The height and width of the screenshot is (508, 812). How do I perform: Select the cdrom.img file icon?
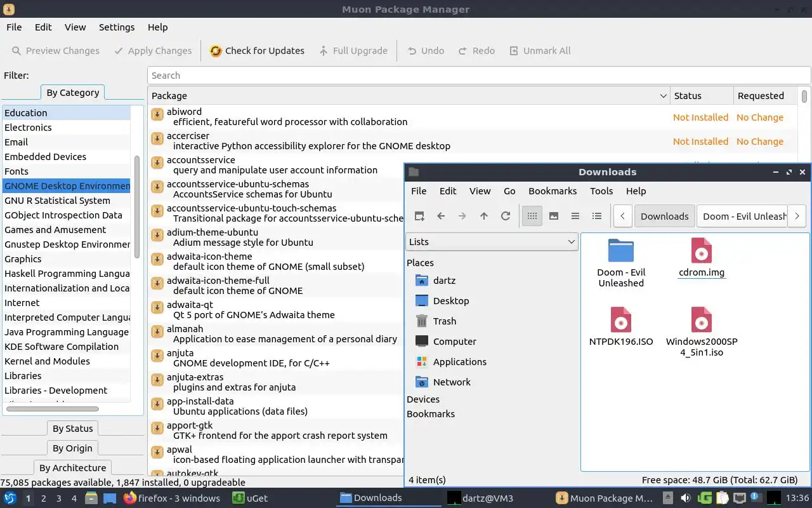pos(701,250)
